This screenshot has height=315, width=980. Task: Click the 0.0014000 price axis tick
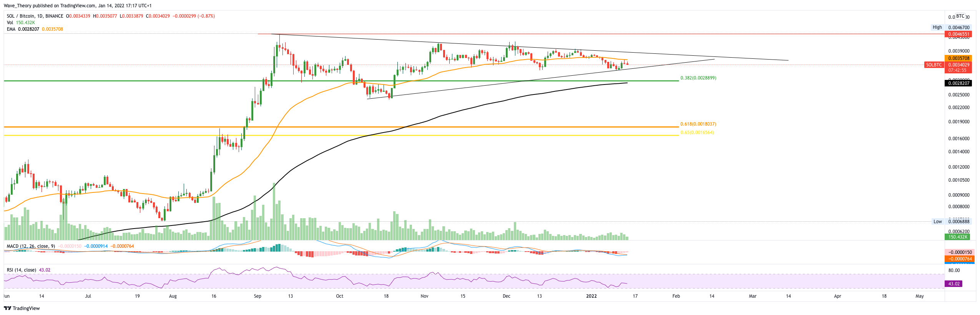click(x=958, y=152)
